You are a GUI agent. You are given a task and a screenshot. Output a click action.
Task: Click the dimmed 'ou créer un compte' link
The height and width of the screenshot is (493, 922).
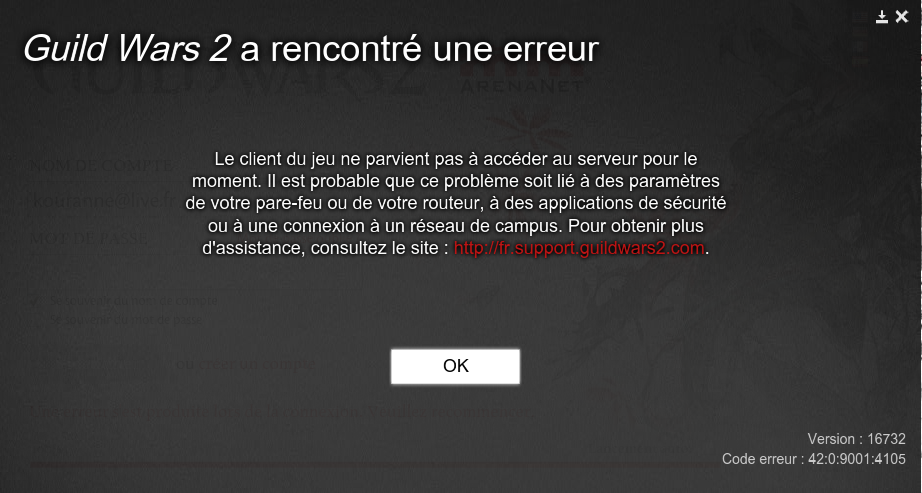245,364
